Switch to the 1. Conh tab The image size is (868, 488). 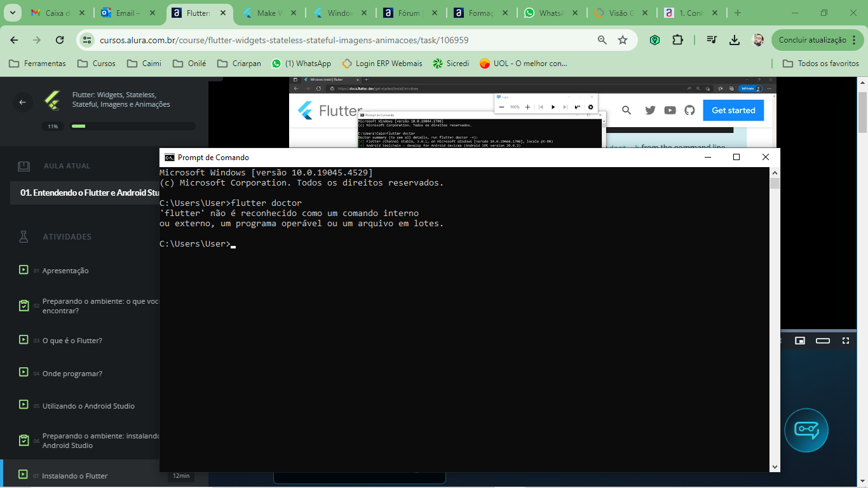click(692, 13)
